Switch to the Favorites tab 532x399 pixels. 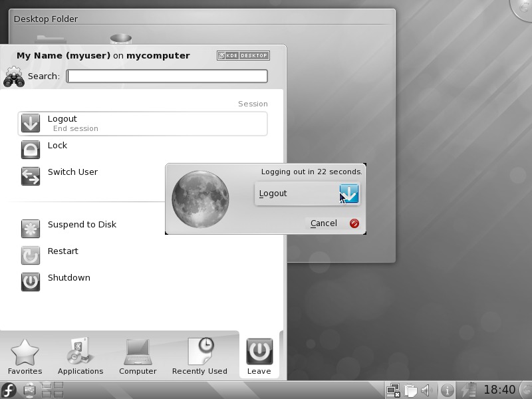[x=25, y=356]
